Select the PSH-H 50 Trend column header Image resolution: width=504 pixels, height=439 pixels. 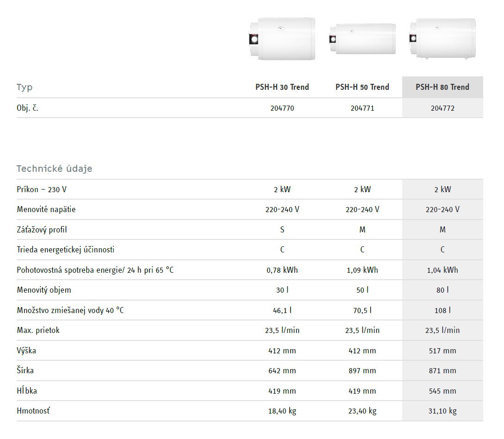click(x=362, y=87)
